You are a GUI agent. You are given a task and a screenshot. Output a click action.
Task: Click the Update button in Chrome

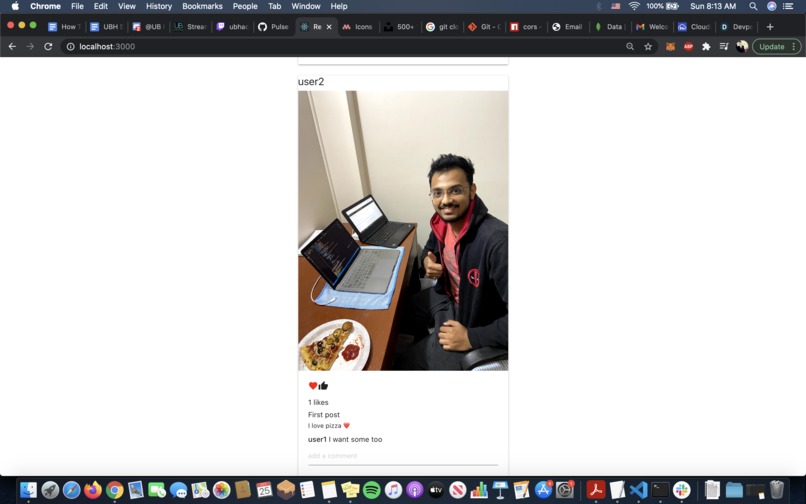pos(776,46)
